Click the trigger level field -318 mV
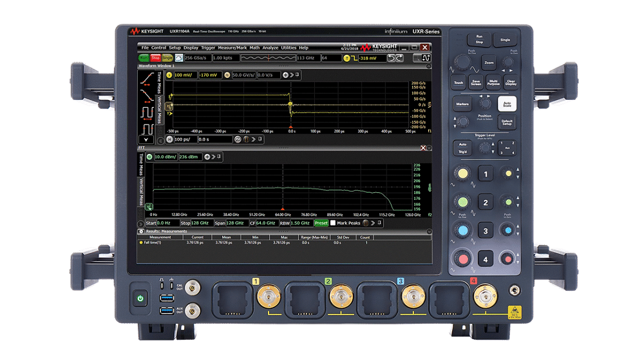The image size is (644, 363). click(372, 59)
